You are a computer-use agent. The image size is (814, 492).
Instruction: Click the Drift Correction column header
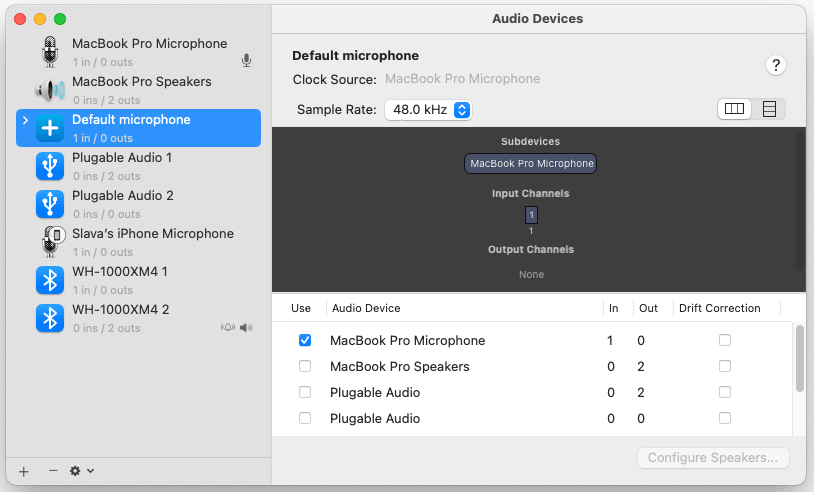point(720,308)
